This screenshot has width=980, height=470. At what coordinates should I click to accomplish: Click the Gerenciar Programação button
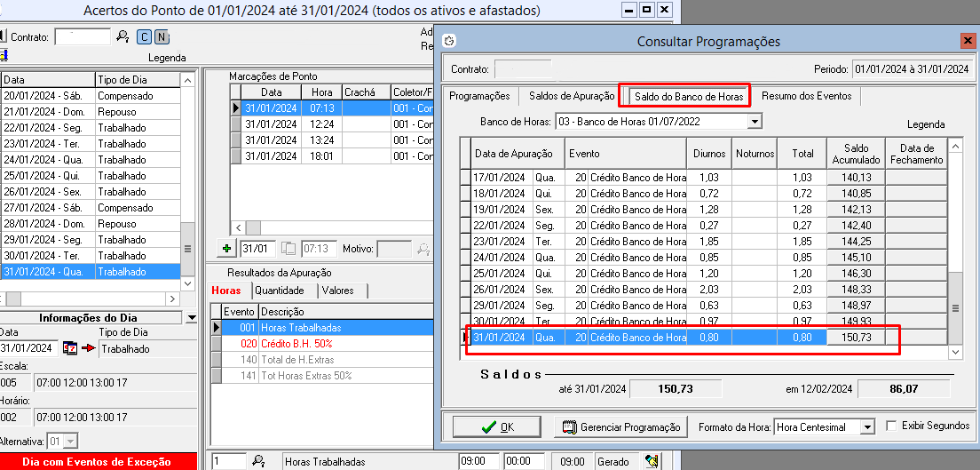620,427
